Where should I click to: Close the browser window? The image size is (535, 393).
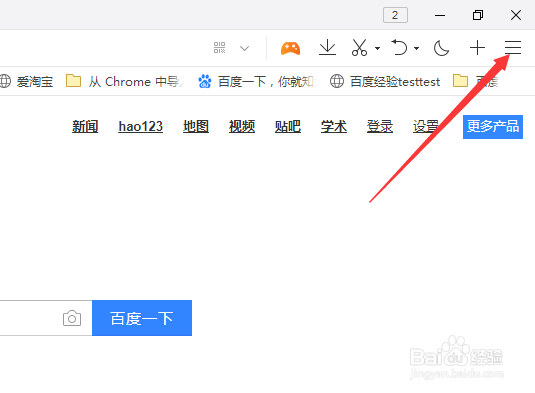[516, 15]
